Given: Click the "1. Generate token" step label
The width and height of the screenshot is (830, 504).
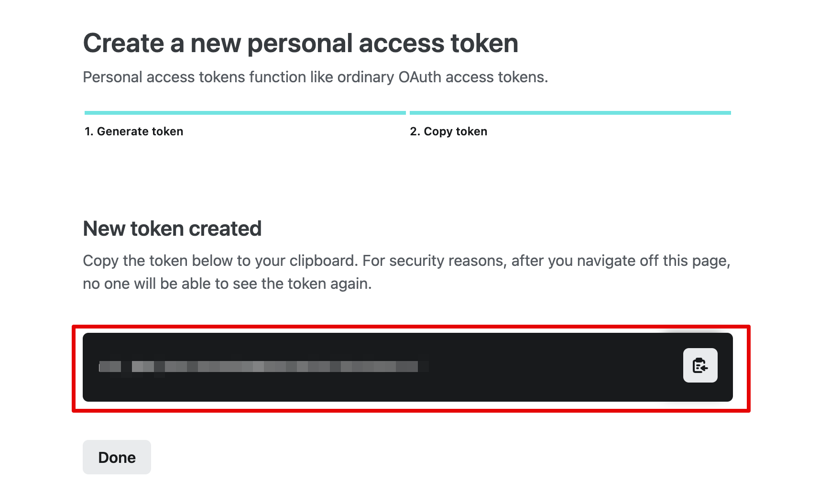Looking at the screenshot, I should point(134,131).
